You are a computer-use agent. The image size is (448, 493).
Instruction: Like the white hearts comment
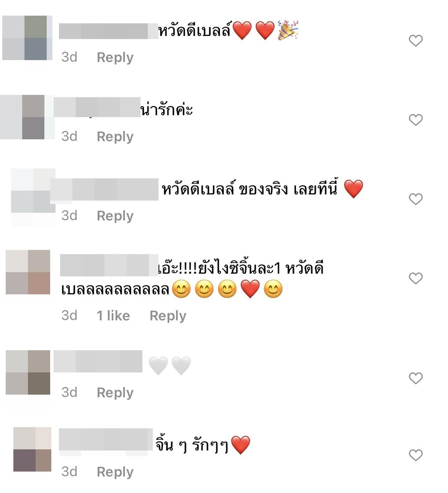pyautogui.click(x=416, y=378)
